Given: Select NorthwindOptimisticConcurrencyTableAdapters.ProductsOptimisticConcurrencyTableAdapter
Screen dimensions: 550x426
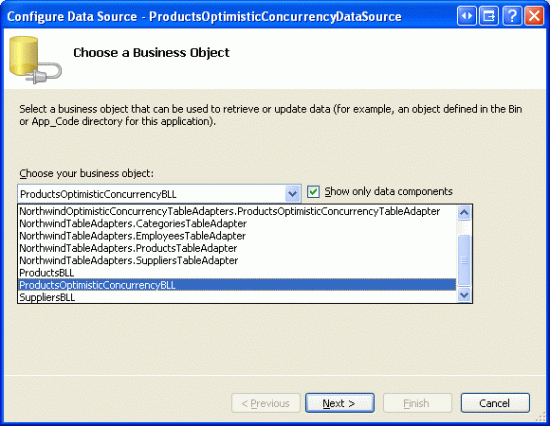Looking at the screenshot, I should pyautogui.click(x=237, y=211).
